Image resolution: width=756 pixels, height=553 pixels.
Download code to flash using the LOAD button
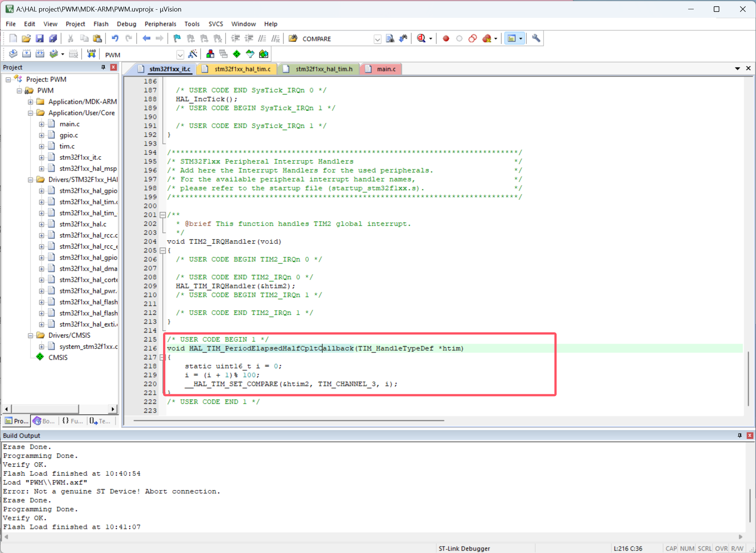(91, 54)
